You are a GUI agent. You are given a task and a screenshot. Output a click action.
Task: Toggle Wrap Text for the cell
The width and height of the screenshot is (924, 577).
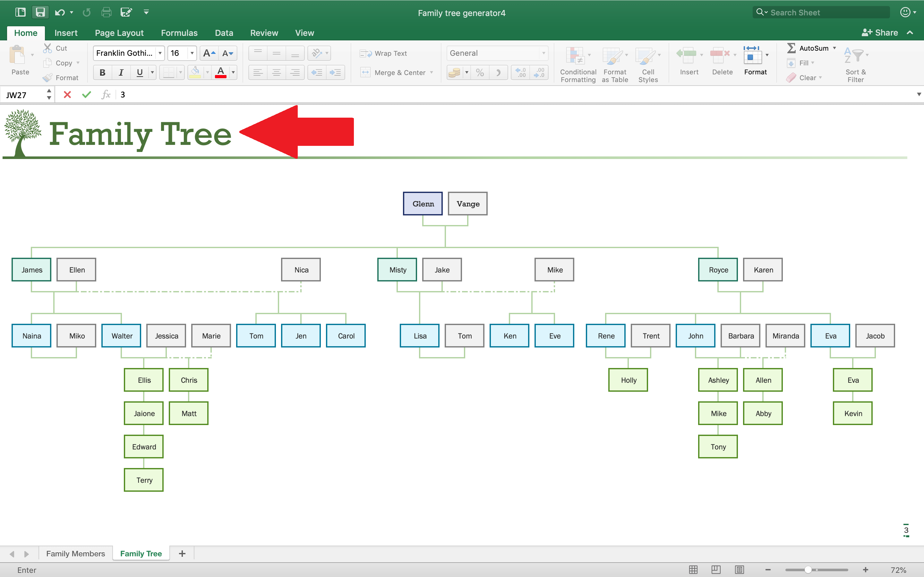tap(383, 53)
